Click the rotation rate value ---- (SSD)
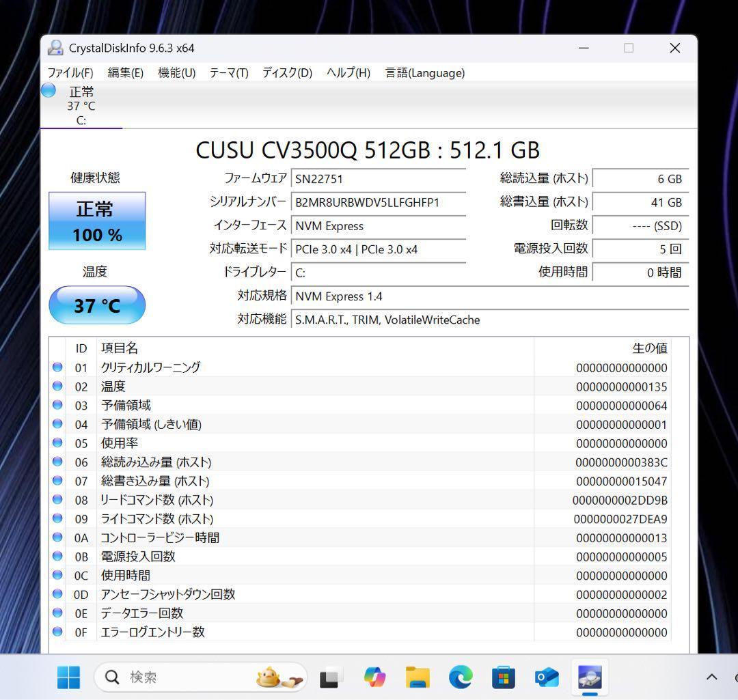 click(x=640, y=226)
